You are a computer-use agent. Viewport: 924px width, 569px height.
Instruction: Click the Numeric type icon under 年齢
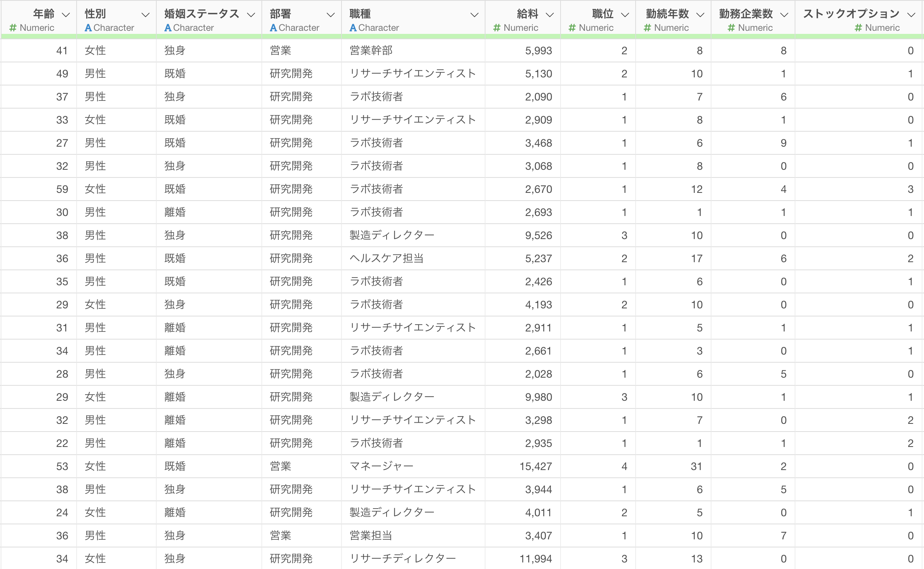(x=13, y=28)
